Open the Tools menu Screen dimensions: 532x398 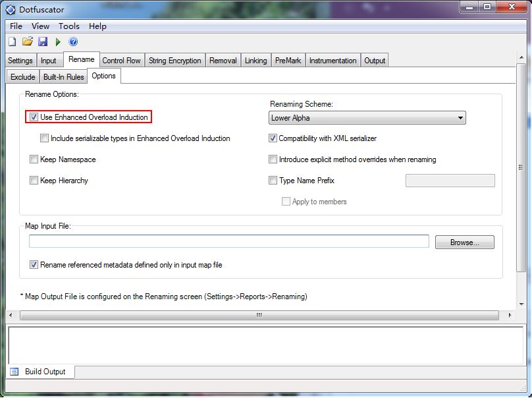tap(69, 26)
